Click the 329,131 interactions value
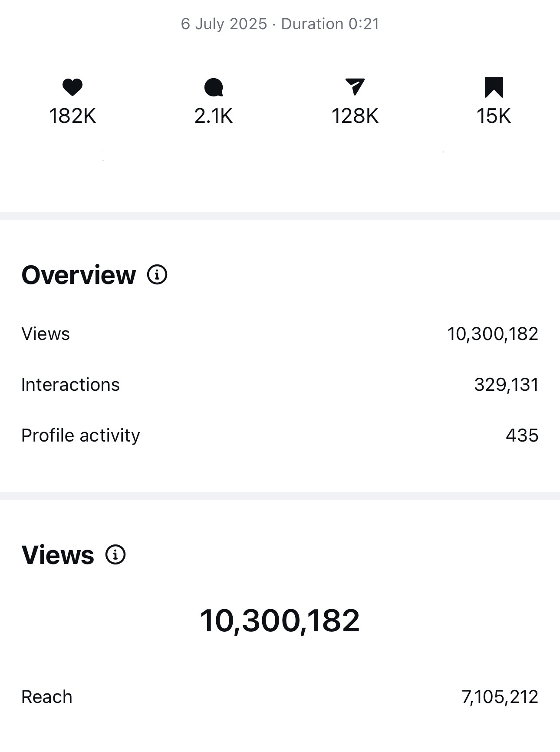This screenshot has height=752, width=560. click(x=506, y=385)
